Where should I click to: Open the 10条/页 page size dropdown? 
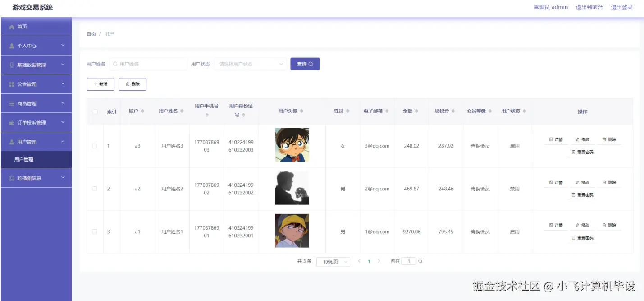333,261
